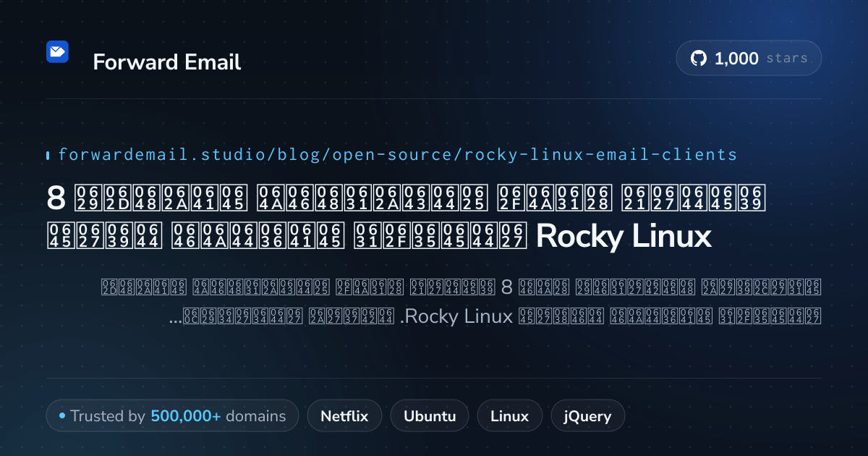
Task: Click the Rocky Linux words in headline
Action: pyautogui.click(x=624, y=237)
